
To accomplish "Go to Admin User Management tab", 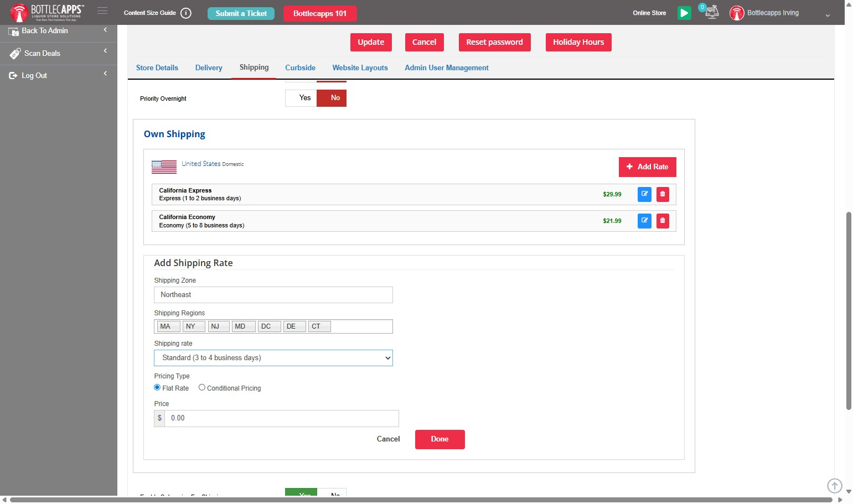I will [x=447, y=68].
